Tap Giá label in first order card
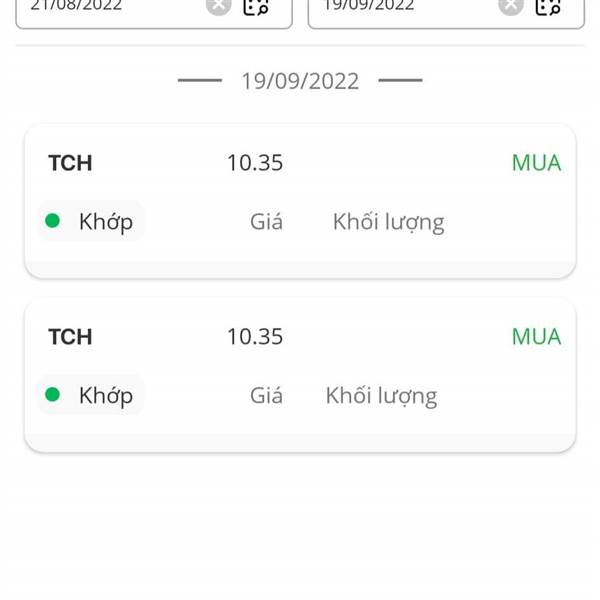600x600 pixels. 266,222
